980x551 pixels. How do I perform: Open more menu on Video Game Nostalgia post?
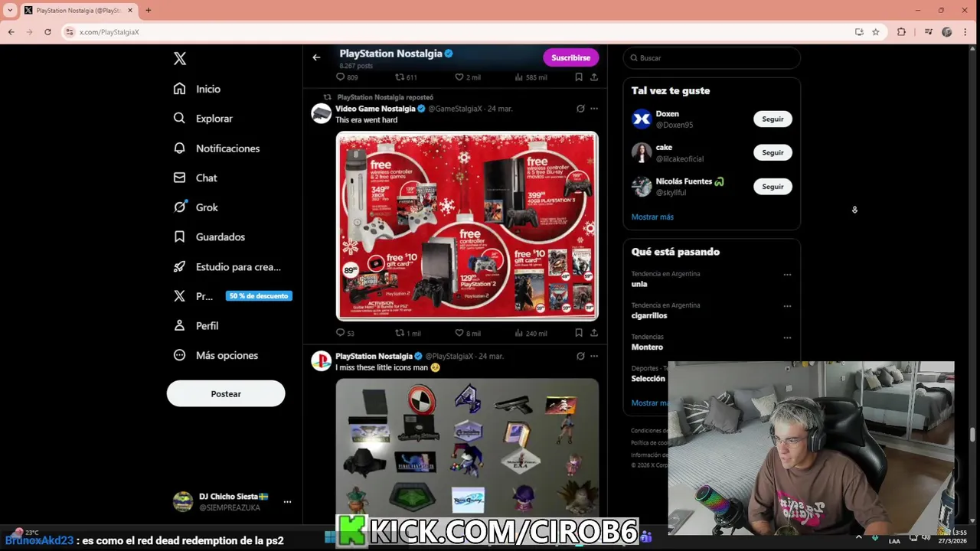594,109
